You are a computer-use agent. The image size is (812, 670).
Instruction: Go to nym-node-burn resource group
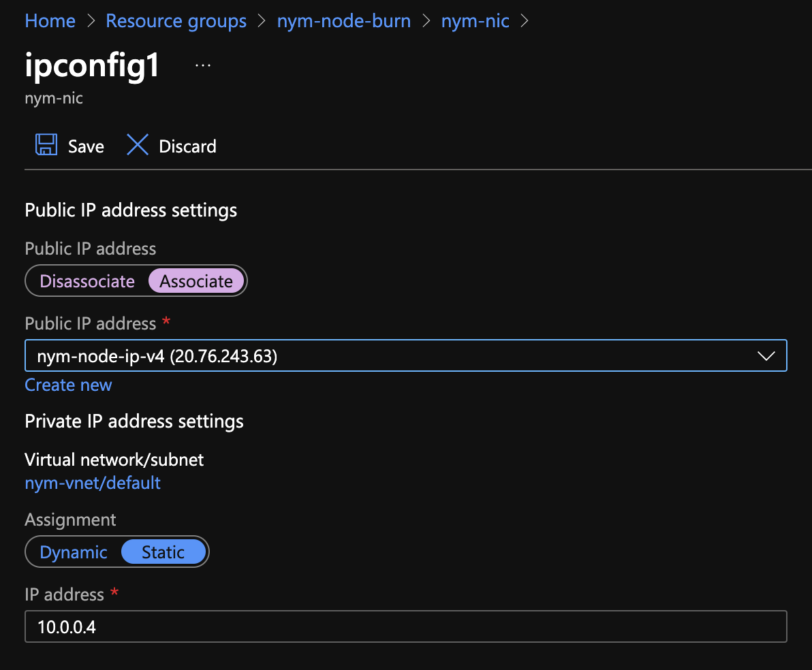(x=343, y=21)
